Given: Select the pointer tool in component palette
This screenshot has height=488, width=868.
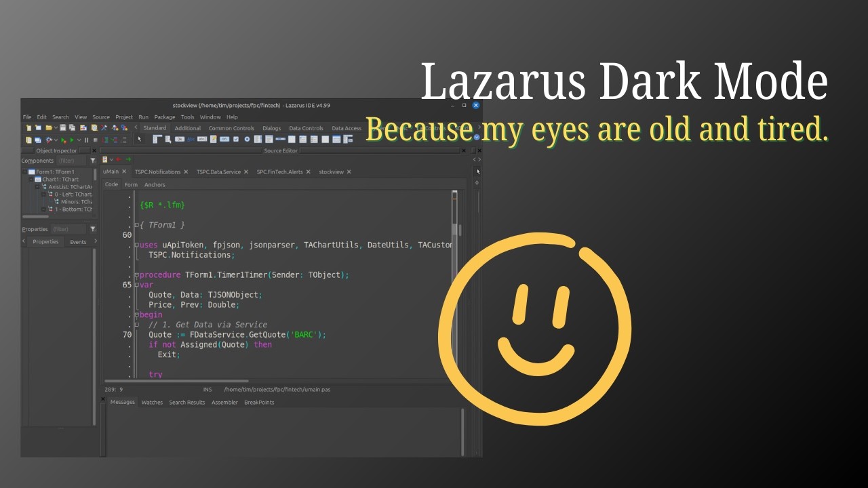Looking at the screenshot, I should point(140,139).
